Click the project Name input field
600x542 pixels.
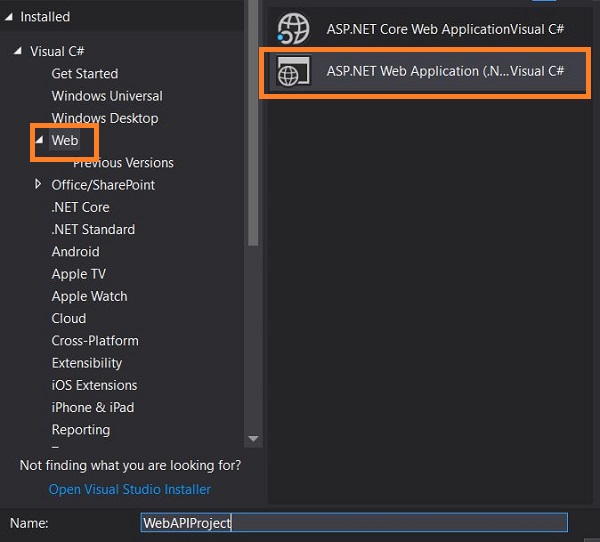point(354,522)
